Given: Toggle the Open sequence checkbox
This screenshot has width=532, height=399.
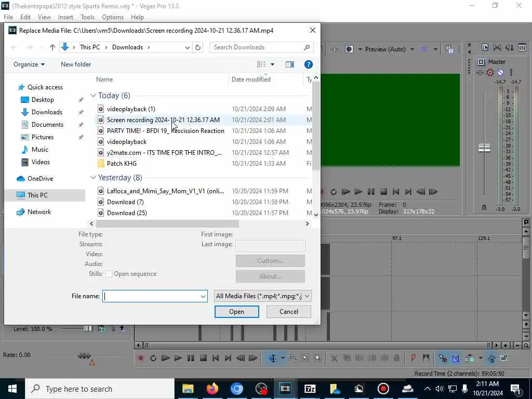Looking at the screenshot, I should pos(109,274).
